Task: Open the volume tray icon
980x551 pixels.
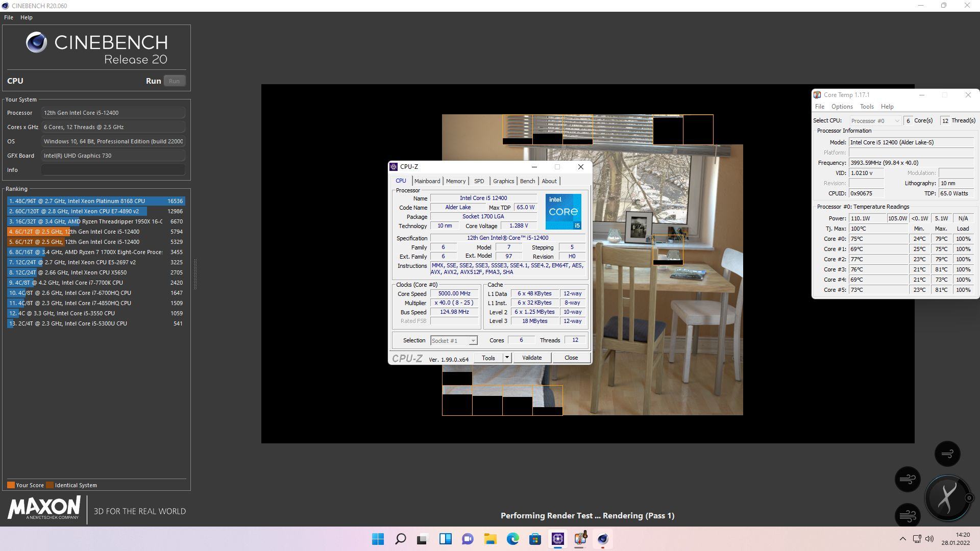Action: 929,539
